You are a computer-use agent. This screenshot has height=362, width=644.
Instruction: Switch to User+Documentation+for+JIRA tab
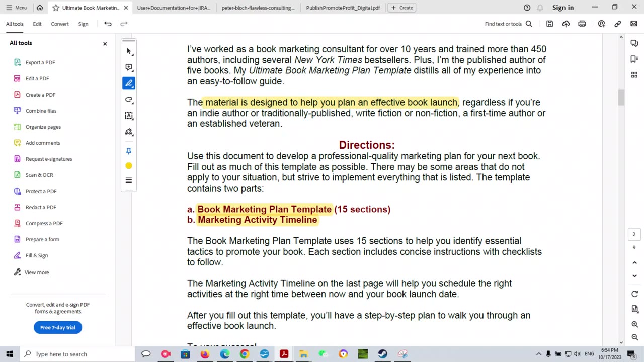click(174, 8)
